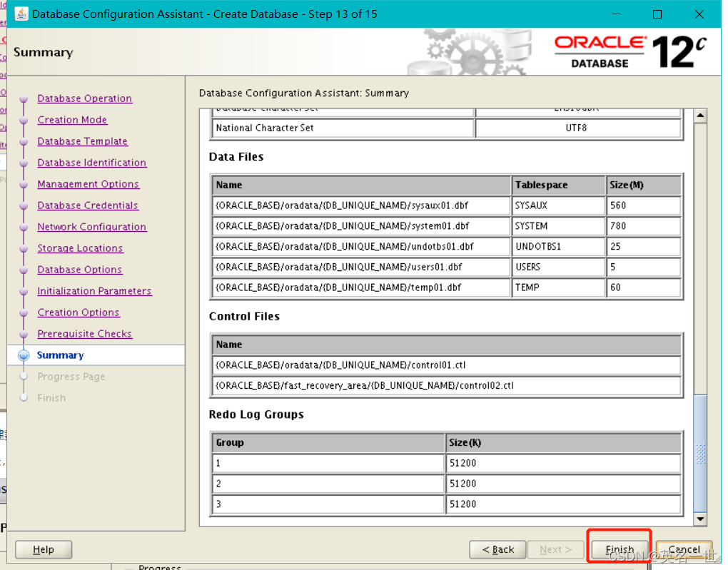Click the control02.ctl file row
728x570 pixels.
(x=447, y=385)
